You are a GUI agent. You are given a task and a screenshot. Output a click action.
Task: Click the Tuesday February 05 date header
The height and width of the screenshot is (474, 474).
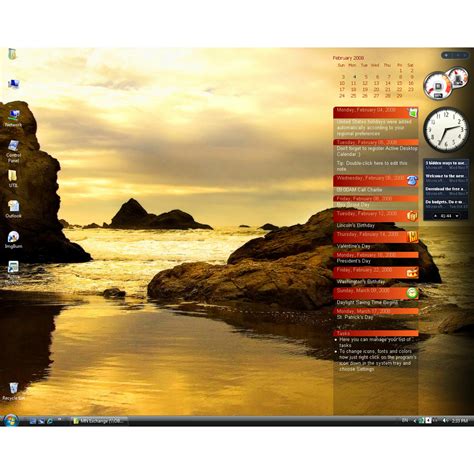[376, 142]
